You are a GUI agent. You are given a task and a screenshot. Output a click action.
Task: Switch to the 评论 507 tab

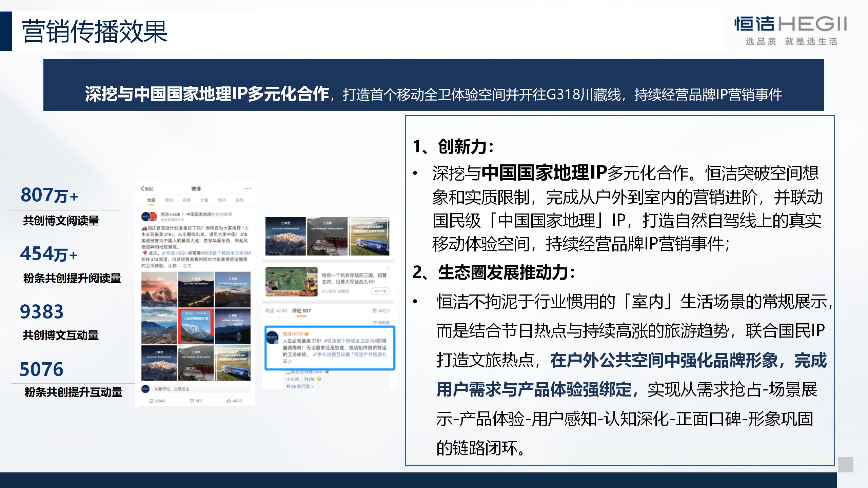pos(301,311)
